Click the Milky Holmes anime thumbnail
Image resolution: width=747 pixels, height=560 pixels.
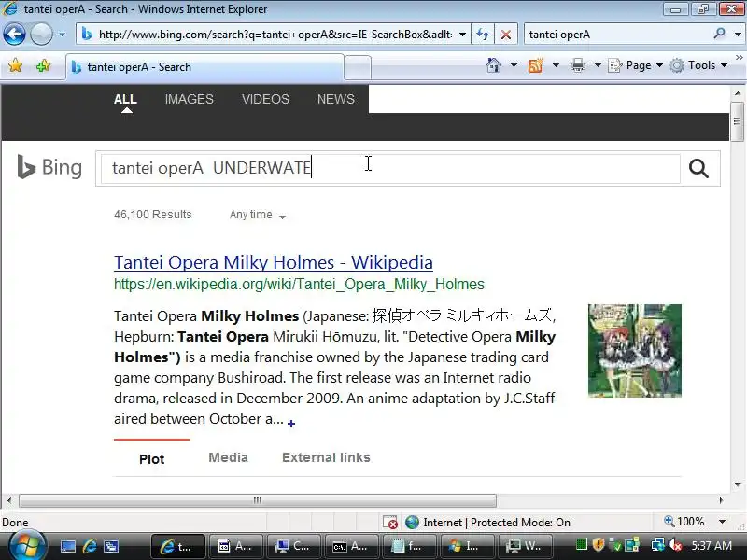point(635,351)
